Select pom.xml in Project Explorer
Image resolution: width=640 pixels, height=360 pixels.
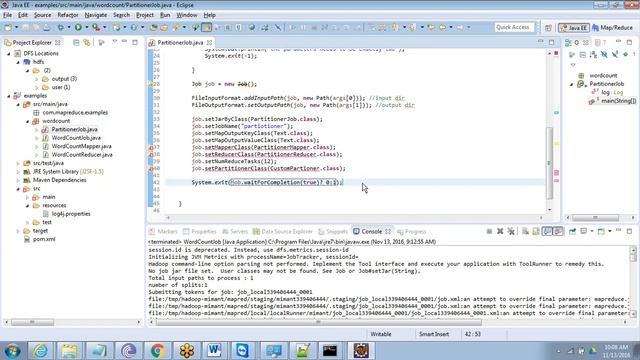44,239
